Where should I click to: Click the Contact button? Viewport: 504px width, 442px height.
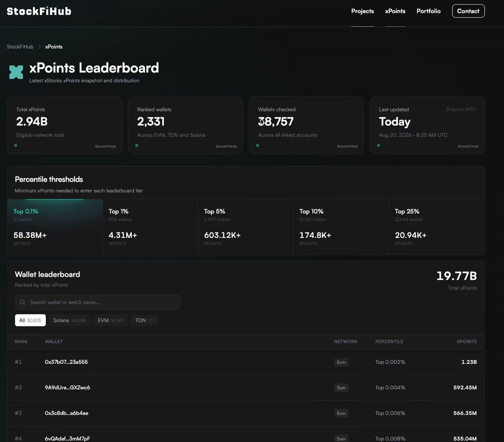click(x=468, y=11)
